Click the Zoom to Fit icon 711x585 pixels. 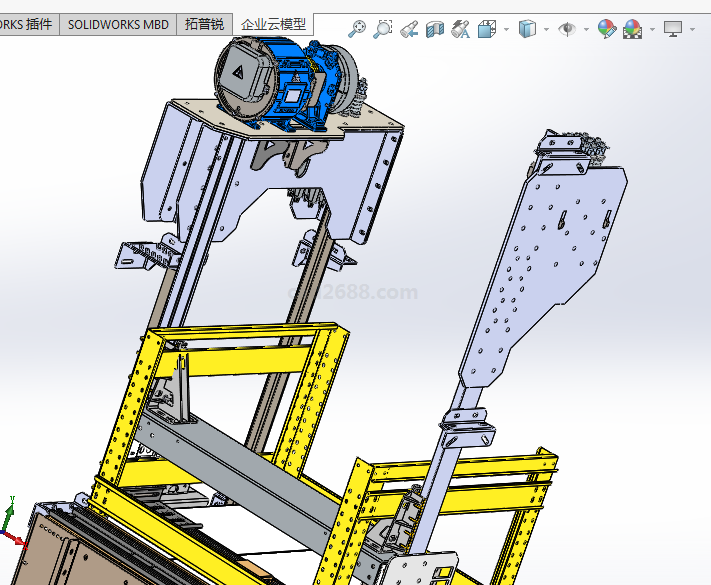(x=357, y=30)
